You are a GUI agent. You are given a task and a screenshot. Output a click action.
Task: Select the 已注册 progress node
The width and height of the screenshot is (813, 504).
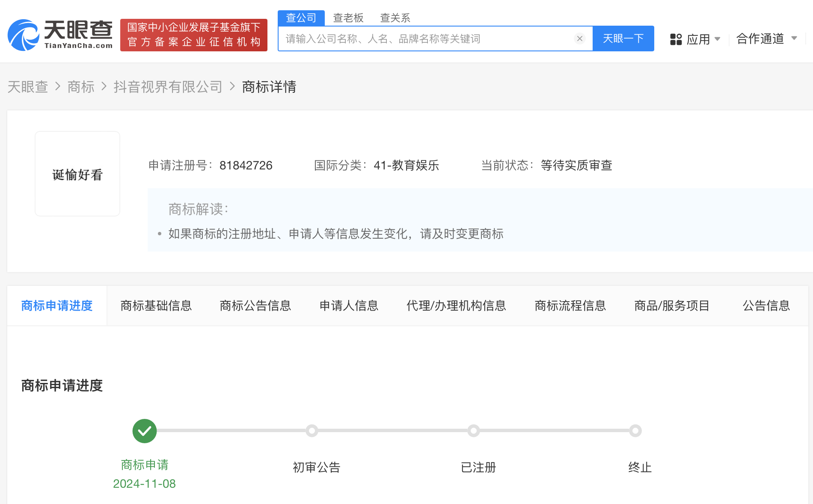point(474,431)
